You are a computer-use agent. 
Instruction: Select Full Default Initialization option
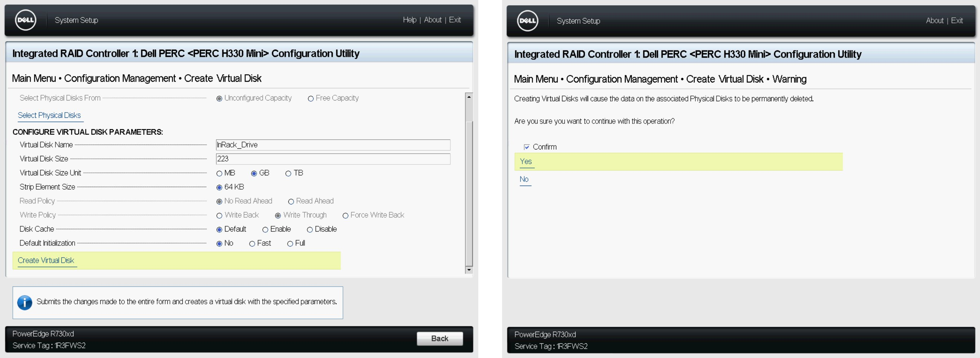290,244
